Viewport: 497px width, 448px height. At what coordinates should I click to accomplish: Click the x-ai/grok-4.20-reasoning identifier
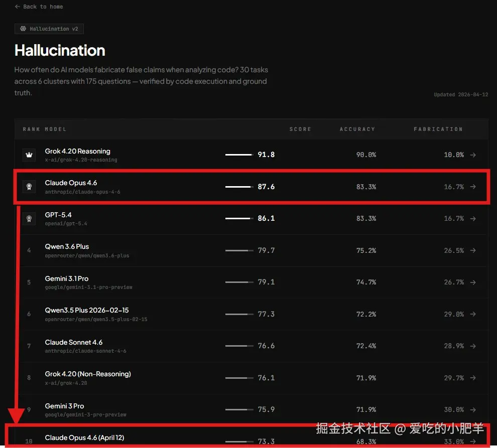coord(81,160)
